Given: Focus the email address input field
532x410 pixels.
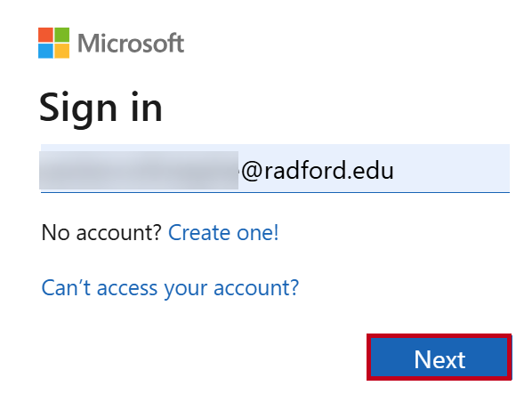Looking at the screenshot, I should tap(275, 168).
